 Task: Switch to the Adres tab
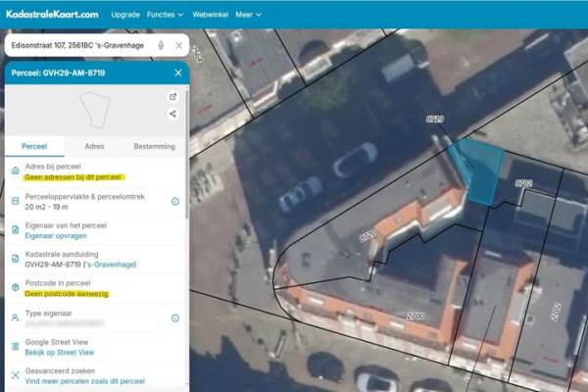pyautogui.click(x=95, y=146)
